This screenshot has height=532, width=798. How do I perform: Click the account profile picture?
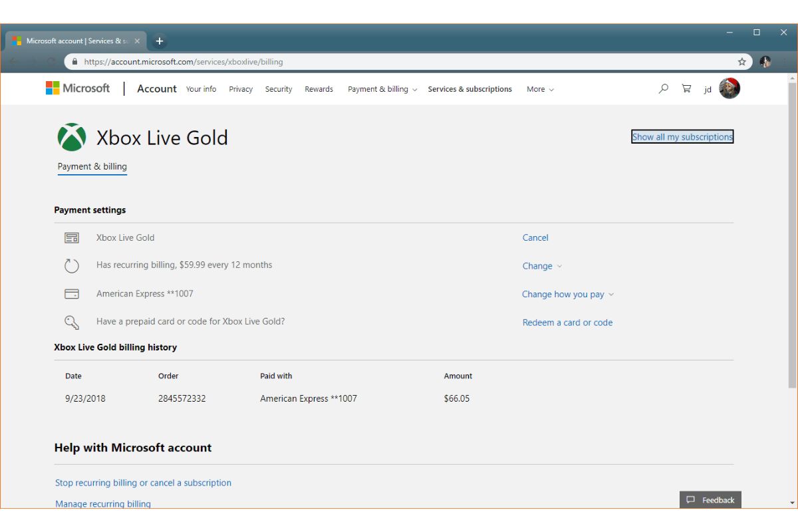pyautogui.click(x=730, y=88)
